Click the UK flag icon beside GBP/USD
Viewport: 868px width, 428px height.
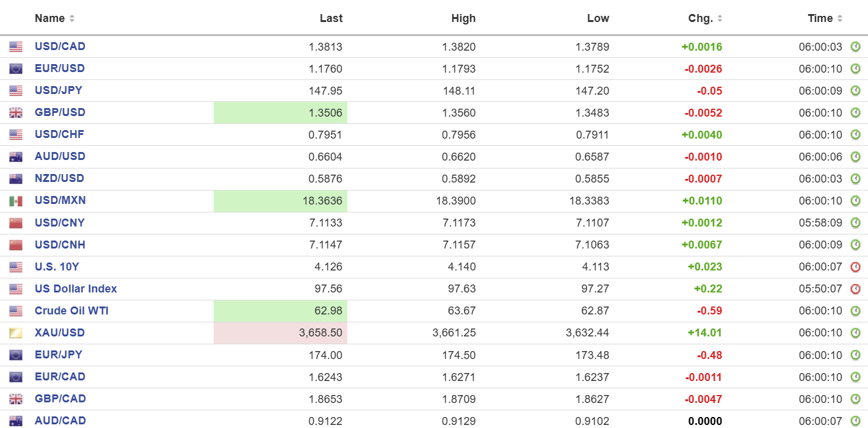(16, 113)
